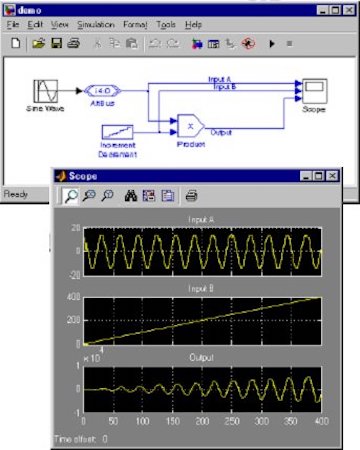Open the Simulation menu
360x450 pixels.
(96, 25)
